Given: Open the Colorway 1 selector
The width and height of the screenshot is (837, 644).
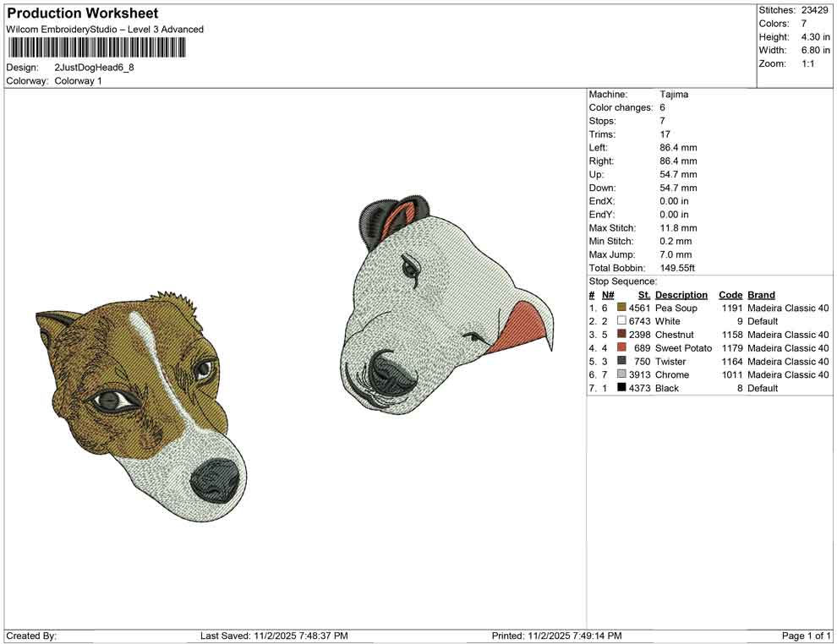Looking at the screenshot, I should point(77,81).
